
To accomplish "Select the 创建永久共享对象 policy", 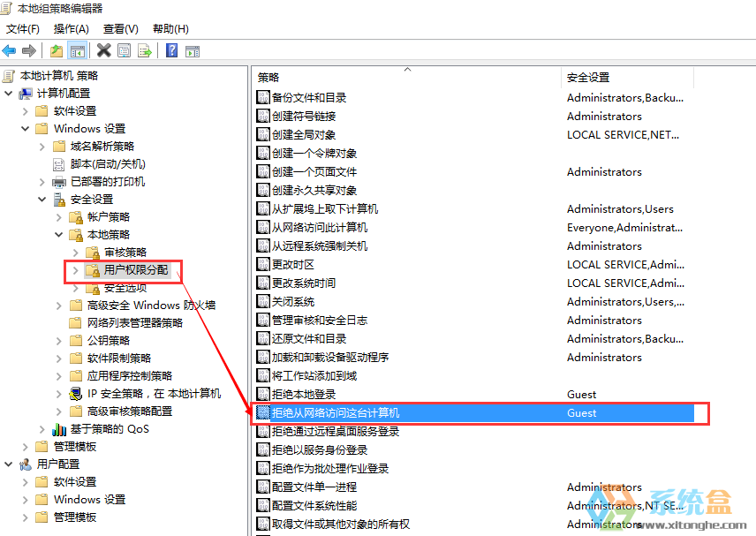I will tap(314, 191).
